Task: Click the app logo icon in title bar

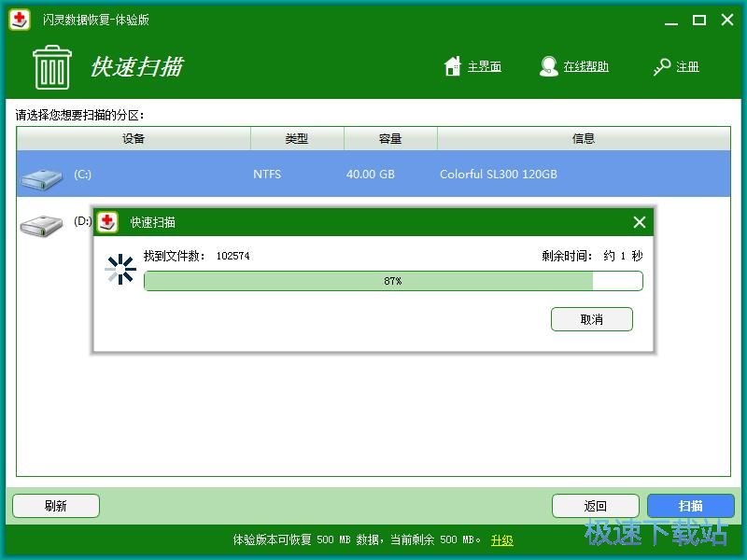Action: 20,20
